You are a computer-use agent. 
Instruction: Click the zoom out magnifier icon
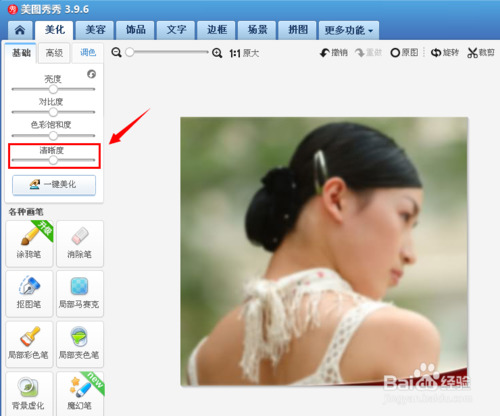coord(116,53)
